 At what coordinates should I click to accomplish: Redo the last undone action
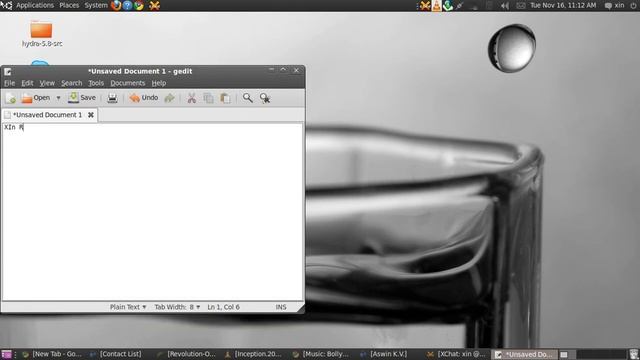point(169,98)
